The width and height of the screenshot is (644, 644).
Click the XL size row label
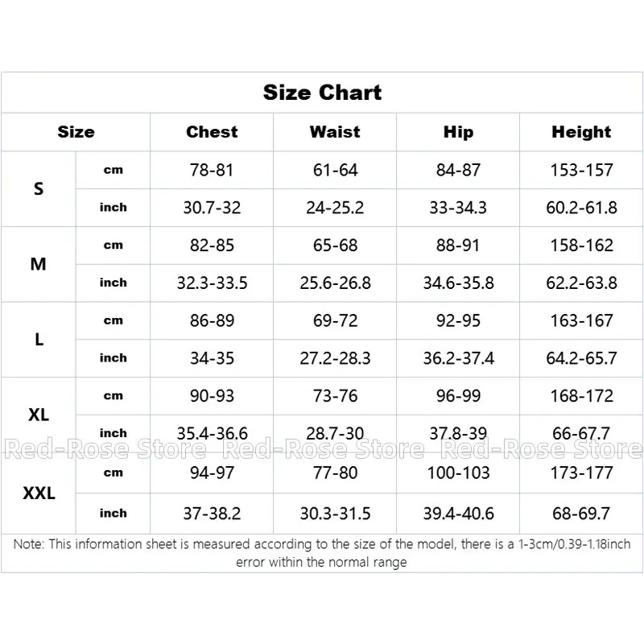[x=39, y=415]
